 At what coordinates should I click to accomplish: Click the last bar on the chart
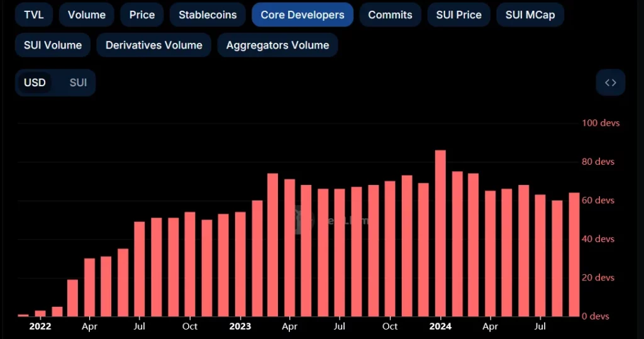pyautogui.click(x=574, y=254)
